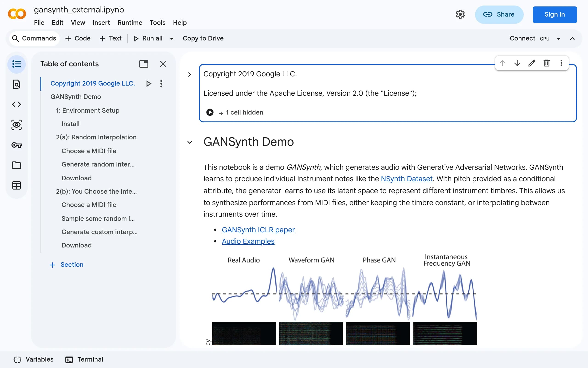588x368 pixels.
Task: Open Commands search
Action: click(34, 38)
